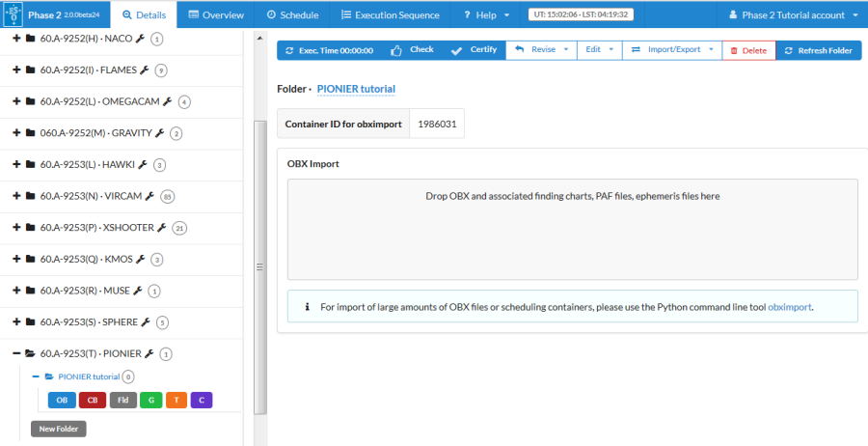This screenshot has height=446, width=868.
Task: Click the Certify checkmark button
Action: coord(474,50)
